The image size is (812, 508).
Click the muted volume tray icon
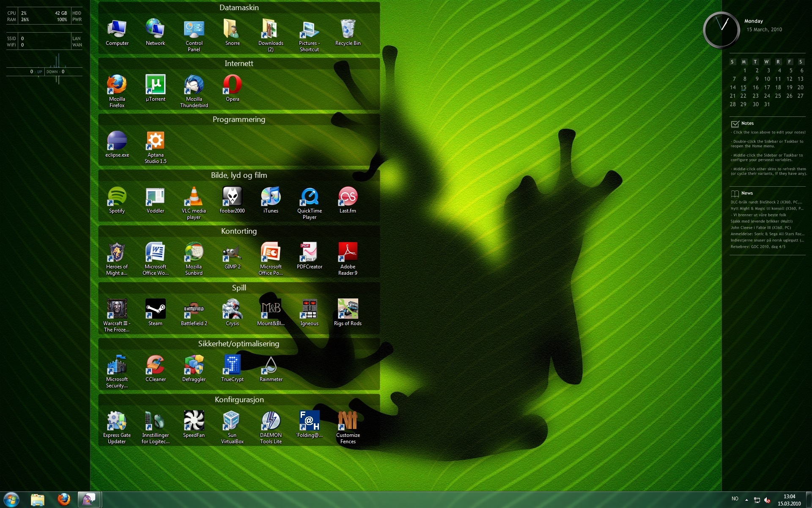(767, 500)
